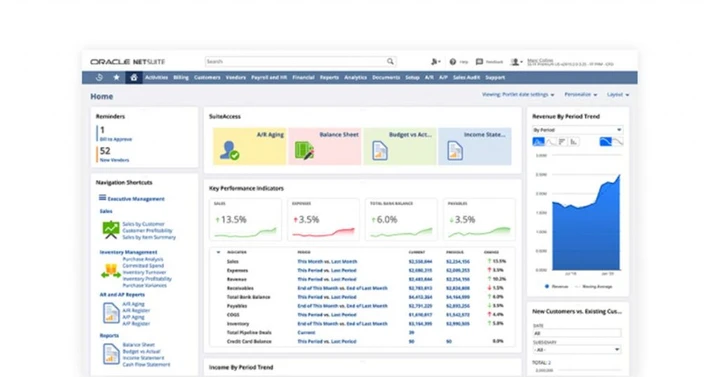The height and width of the screenshot is (377, 720).
Task: Open the A/R Aging person icon
Action: (229, 150)
